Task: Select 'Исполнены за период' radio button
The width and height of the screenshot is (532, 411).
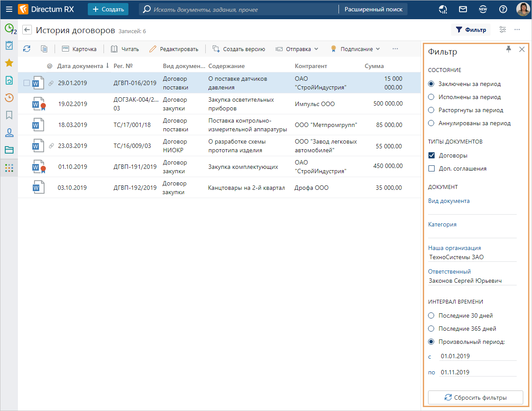Action: coord(432,97)
